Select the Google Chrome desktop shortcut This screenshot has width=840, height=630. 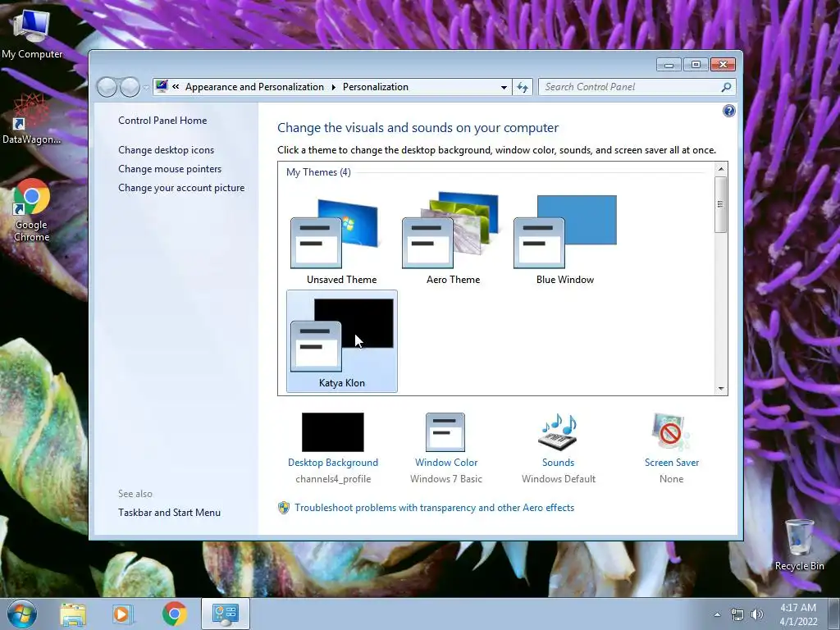pyautogui.click(x=32, y=211)
